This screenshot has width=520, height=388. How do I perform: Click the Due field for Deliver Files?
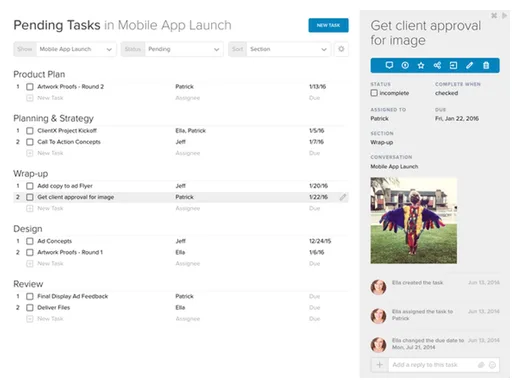[314, 308]
